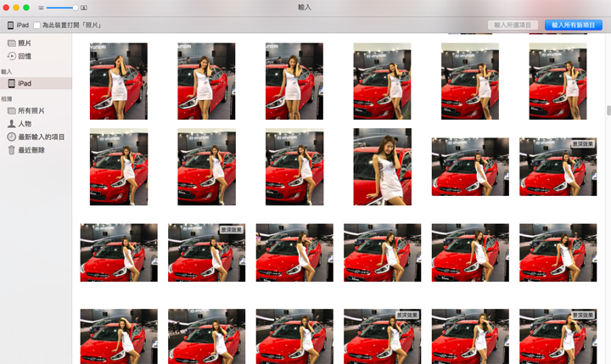Click 輸入所有新項目 (Import All New) button
The height and width of the screenshot is (364, 611).
574,25
